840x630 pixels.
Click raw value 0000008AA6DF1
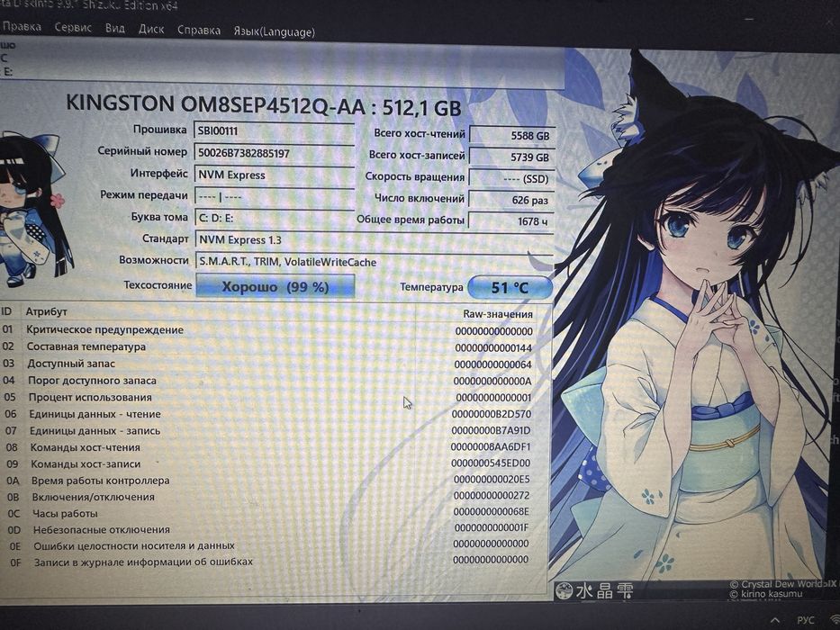[x=490, y=446]
